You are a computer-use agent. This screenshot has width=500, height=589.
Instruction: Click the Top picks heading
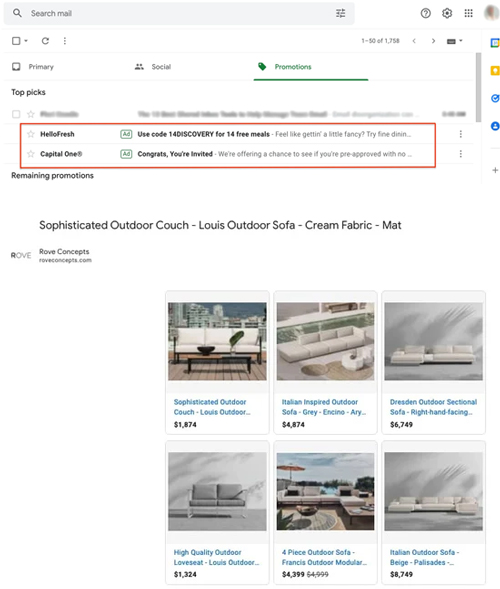tap(28, 92)
